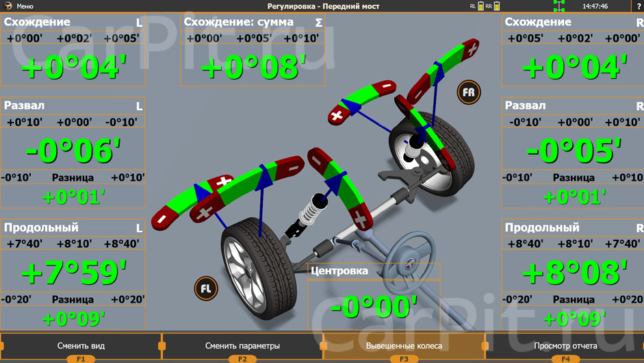Screen dimensions: 644x363
Task: Select the left Схождение toe panel
Action: (73, 51)
